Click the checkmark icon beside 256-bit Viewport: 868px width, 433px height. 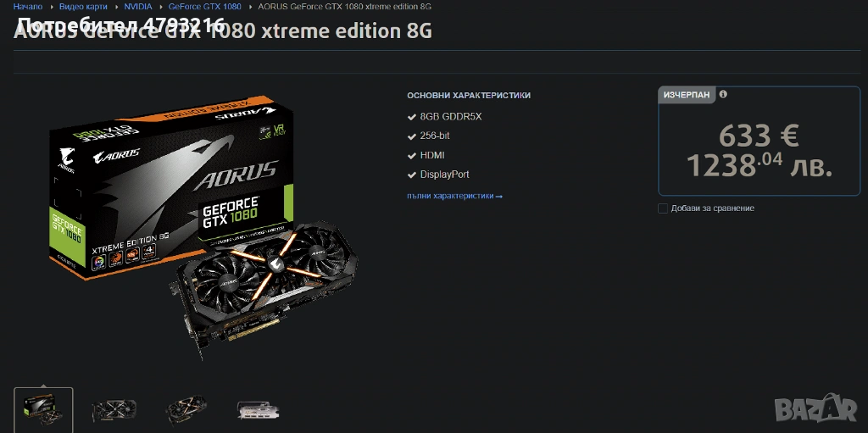pos(411,136)
